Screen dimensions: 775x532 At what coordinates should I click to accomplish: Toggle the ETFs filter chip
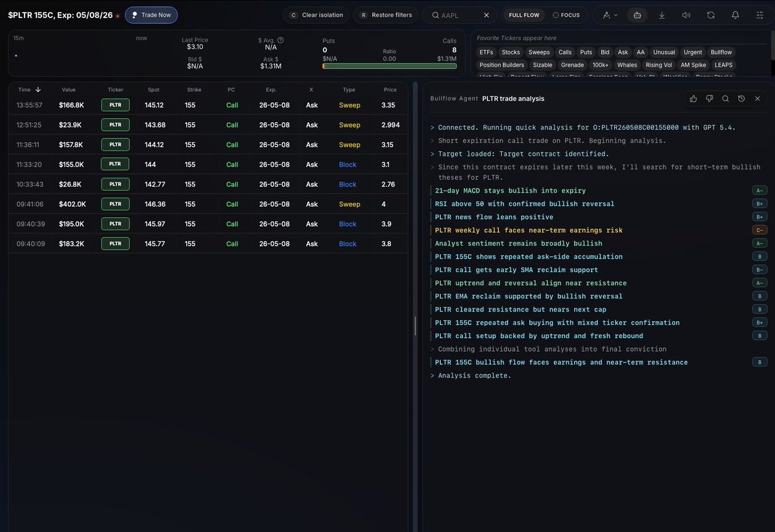[486, 52]
